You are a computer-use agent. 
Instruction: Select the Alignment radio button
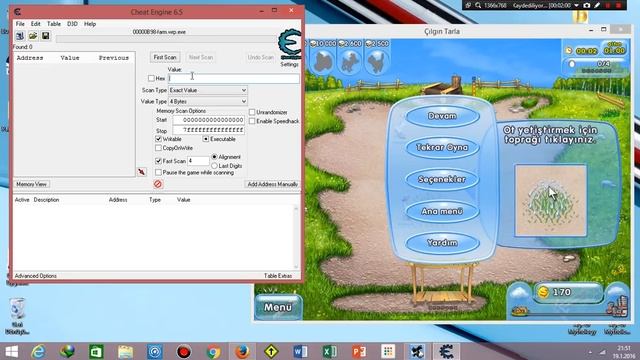coord(214,157)
